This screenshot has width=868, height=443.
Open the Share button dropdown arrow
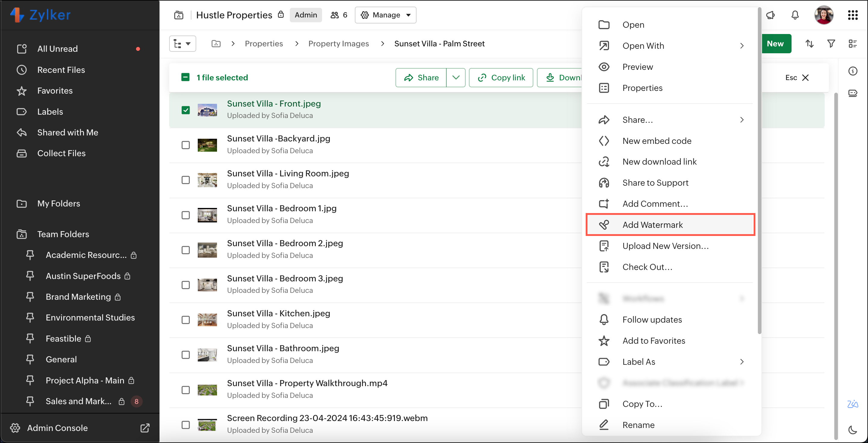click(456, 77)
